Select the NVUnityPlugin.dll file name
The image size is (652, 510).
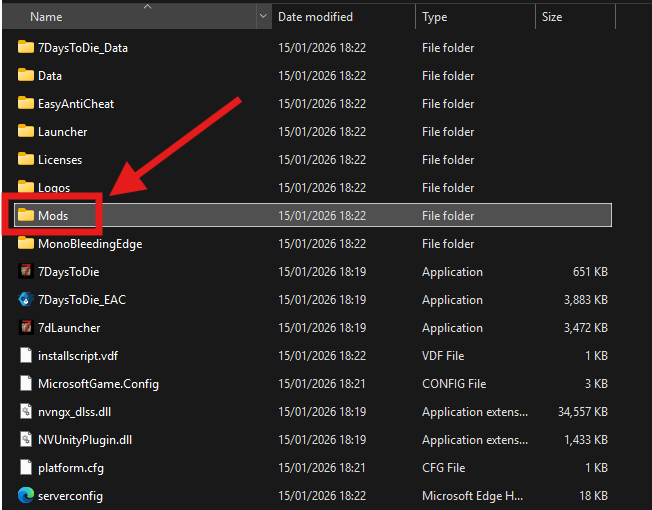pos(85,440)
